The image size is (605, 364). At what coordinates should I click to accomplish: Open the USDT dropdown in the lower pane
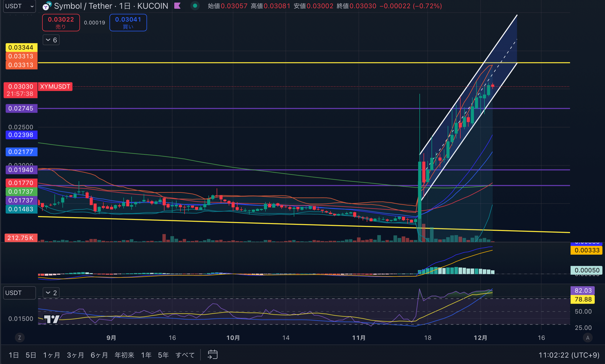pyautogui.click(x=19, y=293)
